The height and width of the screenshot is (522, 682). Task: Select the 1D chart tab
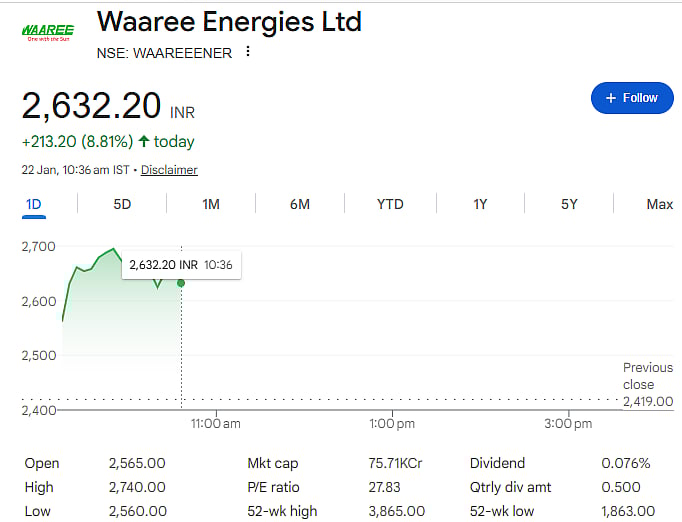point(33,204)
